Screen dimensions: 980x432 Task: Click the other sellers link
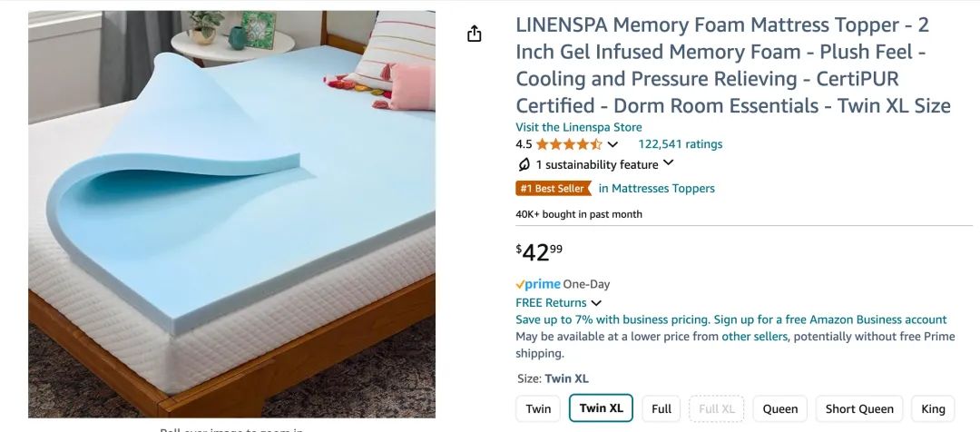click(755, 337)
